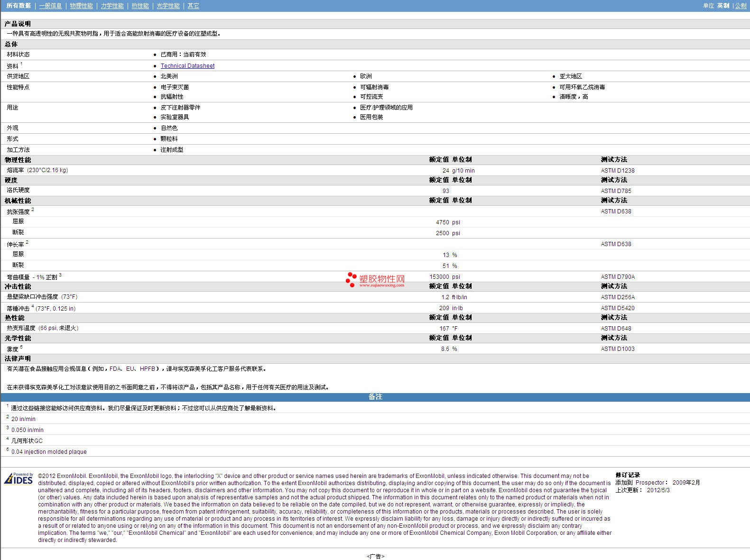The height and width of the screenshot is (560, 750).
Task: Click the 颗粒料 form value
Action: (169, 139)
